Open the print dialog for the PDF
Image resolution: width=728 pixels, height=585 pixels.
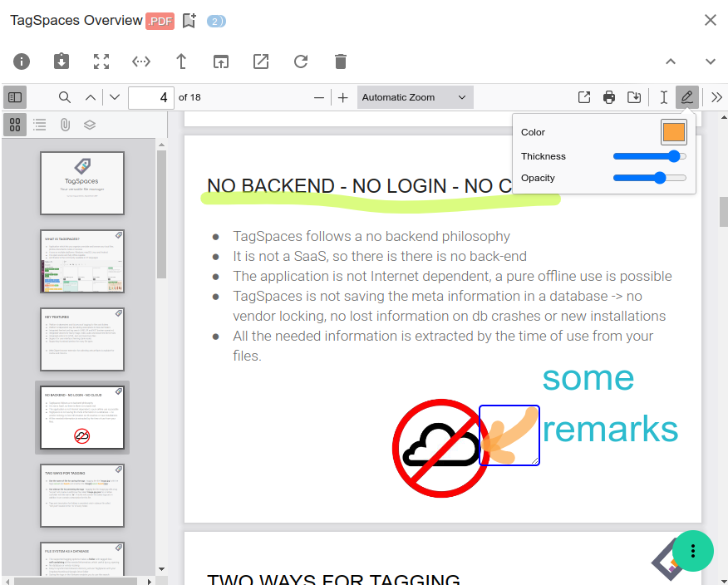(609, 97)
